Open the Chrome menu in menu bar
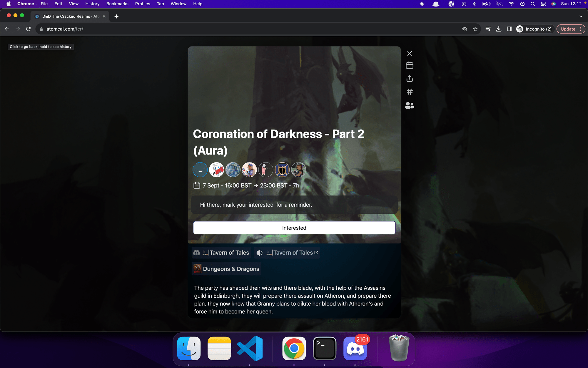The width and height of the screenshot is (588, 368). (x=26, y=4)
